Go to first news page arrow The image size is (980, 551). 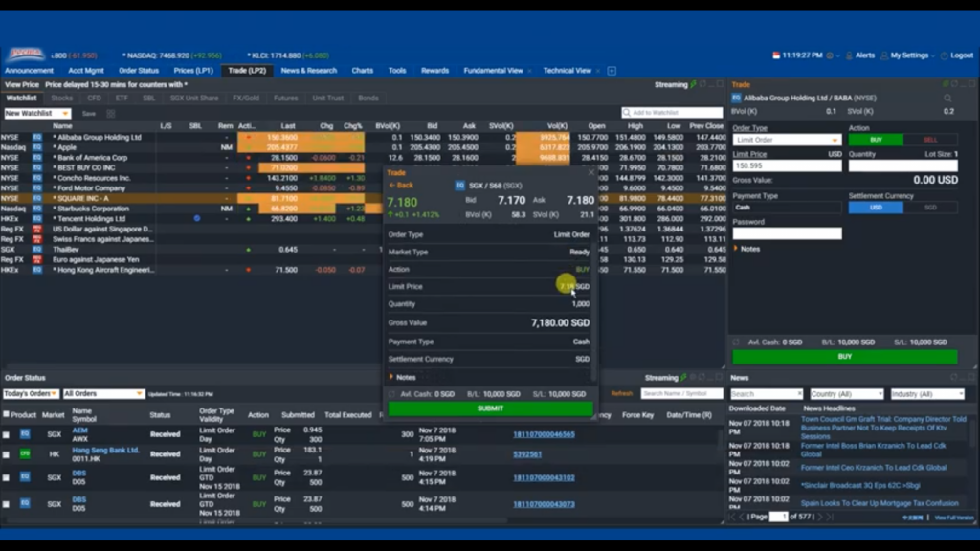tap(732, 517)
